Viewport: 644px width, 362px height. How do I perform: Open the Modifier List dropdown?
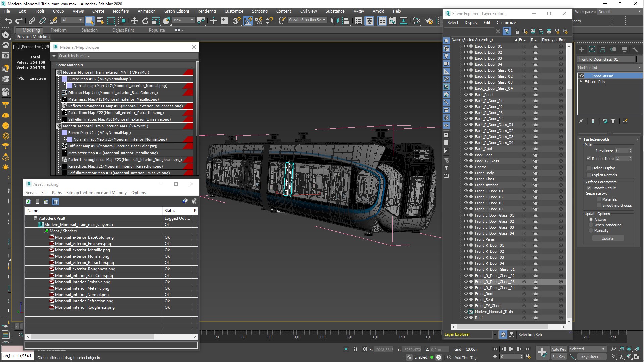pos(609,68)
